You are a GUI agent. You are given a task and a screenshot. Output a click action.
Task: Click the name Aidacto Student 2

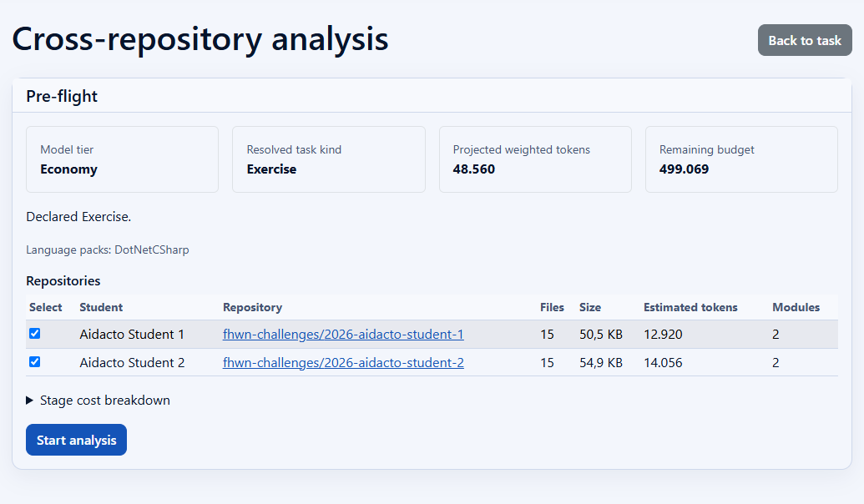tap(132, 363)
